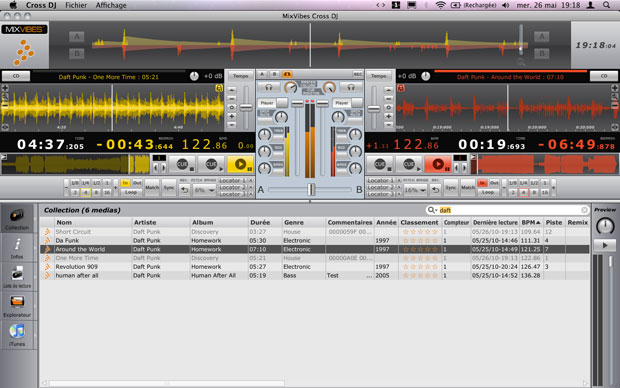This screenshot has height=388, width=620.
Task: Select 16 beat loop on right deck
Action: pos(544,192)
